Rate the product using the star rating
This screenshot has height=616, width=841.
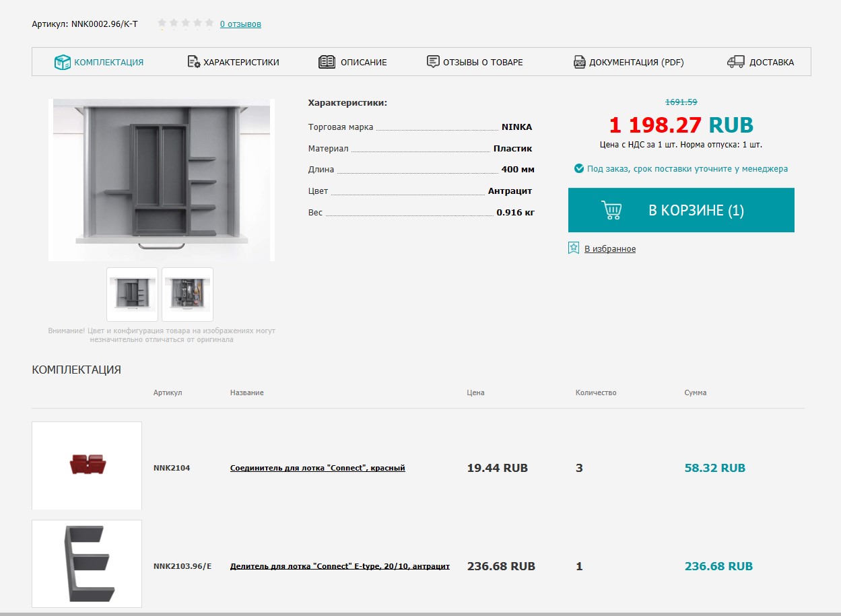point(185,24)
